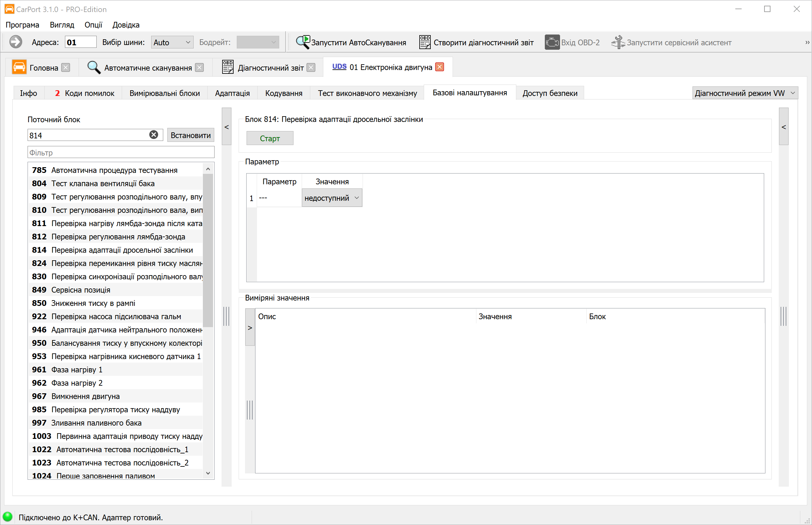Open the 'недоступний' value dropdown
Viewport: 812px width, 525px height.
(x=332, y=198)
